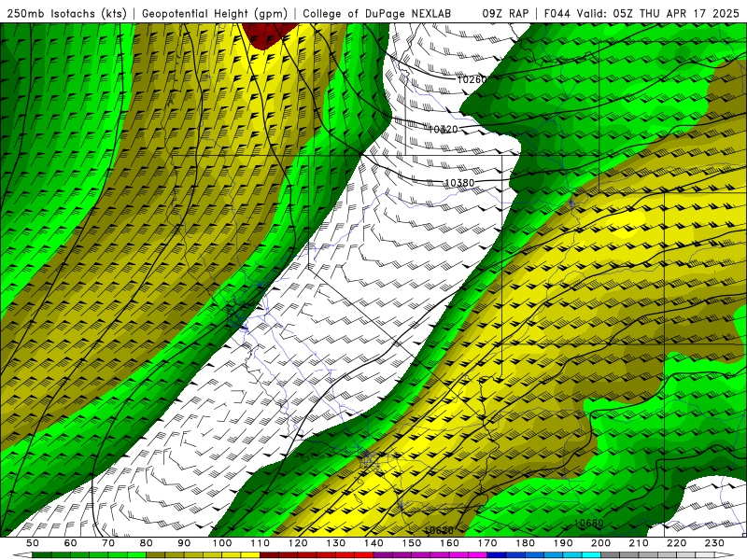The image size is (747, 560).
Task: Click the colorbar value label 170
Action: tap(487, 543)
